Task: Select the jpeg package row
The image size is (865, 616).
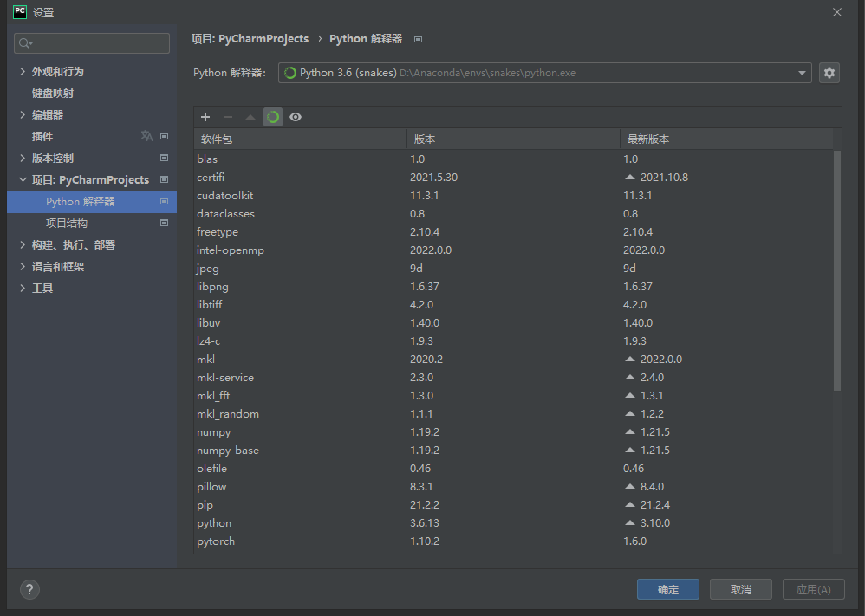Action: 514,268
